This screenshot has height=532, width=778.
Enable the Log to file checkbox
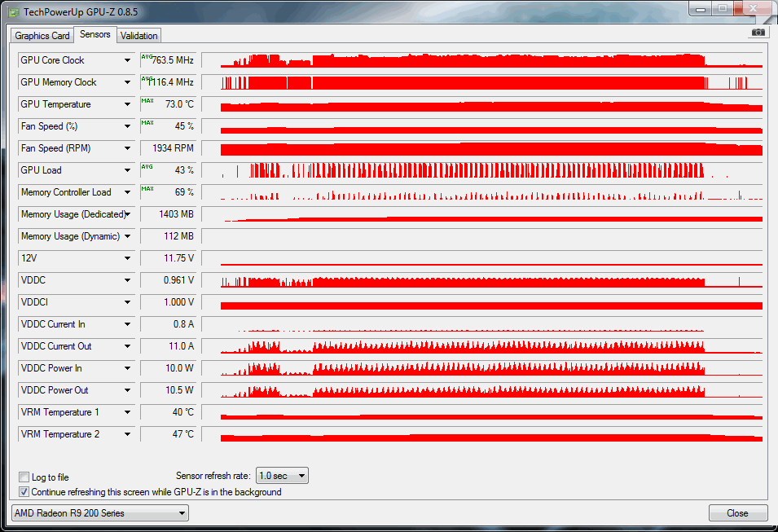(24, 477)
